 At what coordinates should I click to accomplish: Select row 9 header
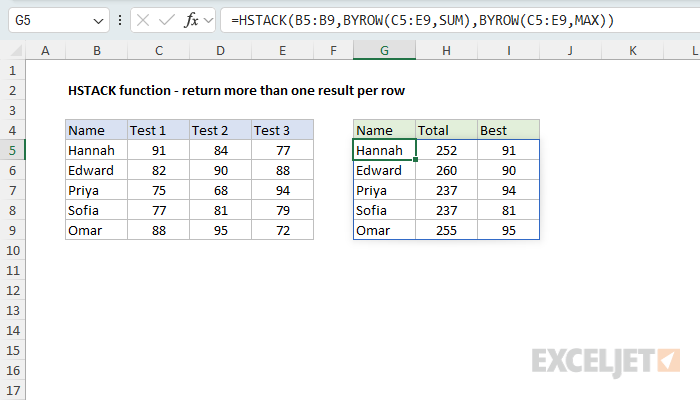12,230
